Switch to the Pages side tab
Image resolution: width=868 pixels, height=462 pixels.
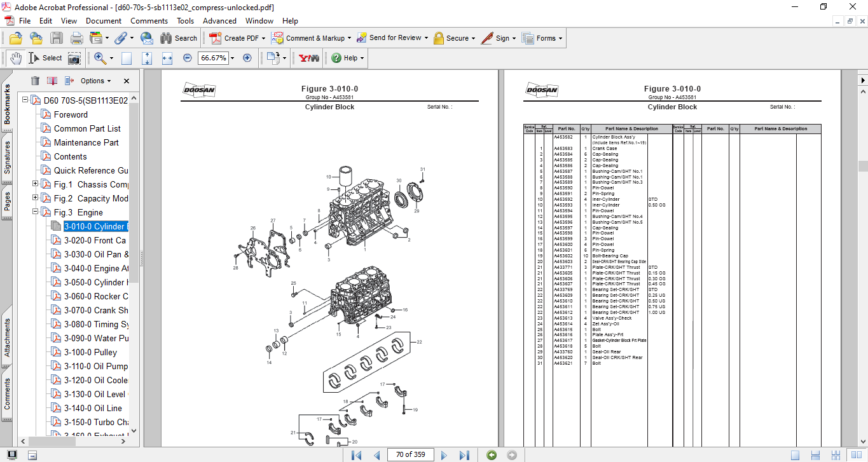tap(7, 201)
